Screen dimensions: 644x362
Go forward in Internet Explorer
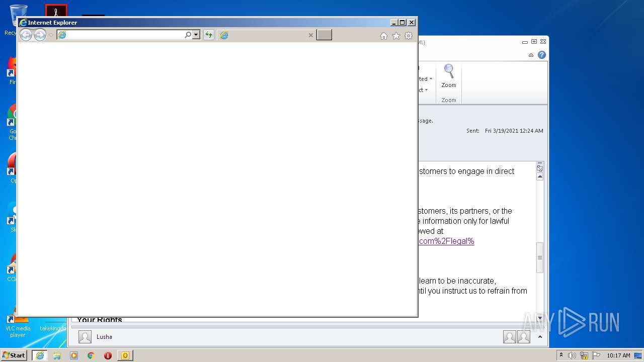coord(40,35)
